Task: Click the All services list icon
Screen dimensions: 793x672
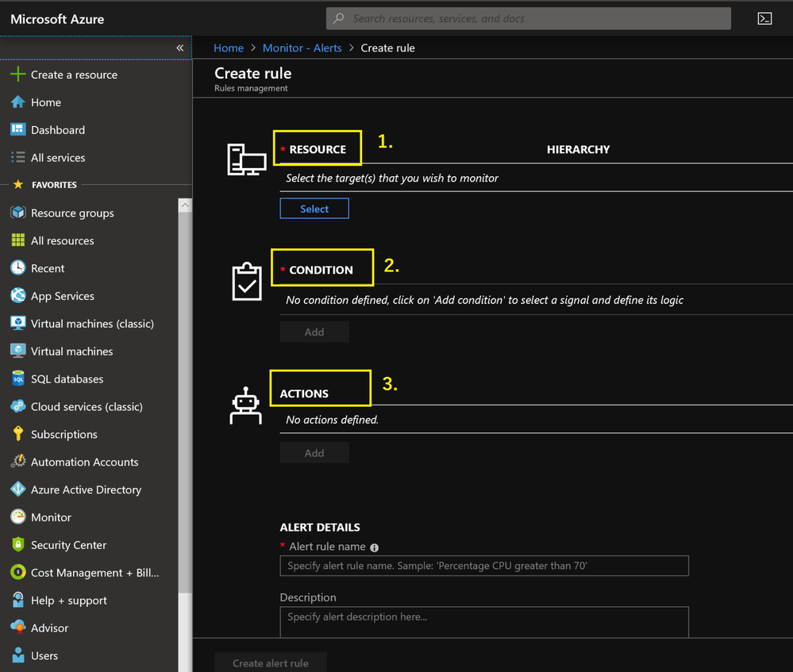Action: point(17,157)
